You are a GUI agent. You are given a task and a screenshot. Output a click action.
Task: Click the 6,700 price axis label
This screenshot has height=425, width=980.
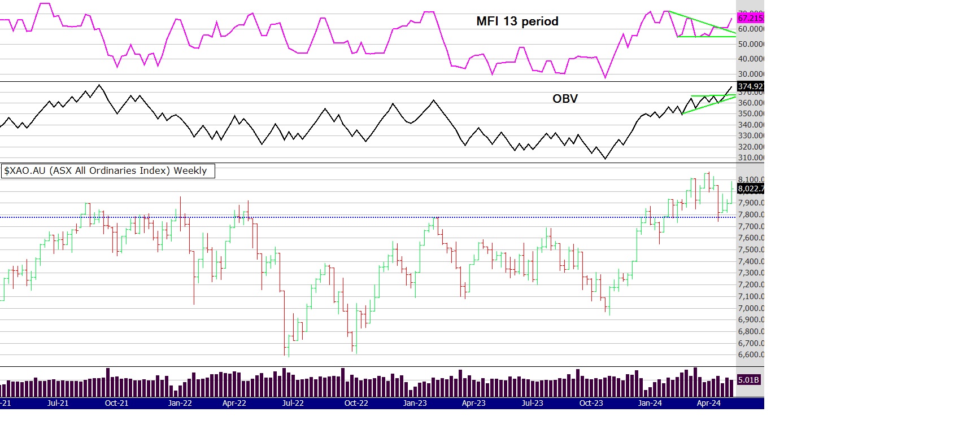751,343
